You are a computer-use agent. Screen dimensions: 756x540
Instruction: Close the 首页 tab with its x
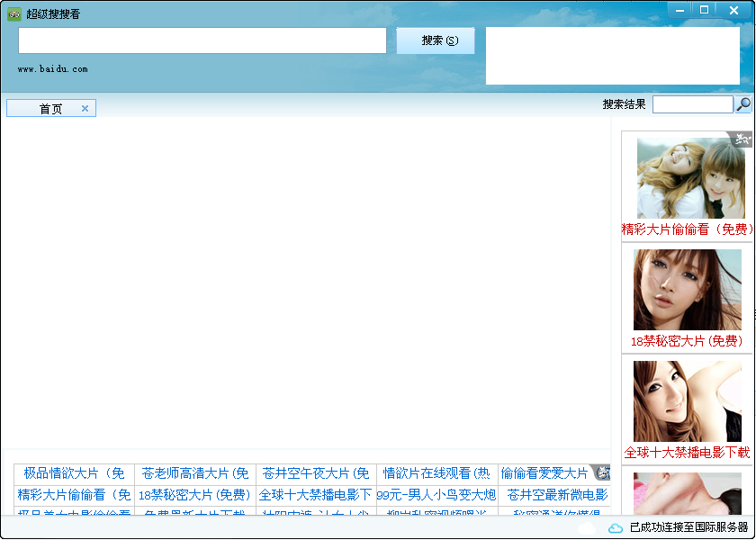click(85, 109)
